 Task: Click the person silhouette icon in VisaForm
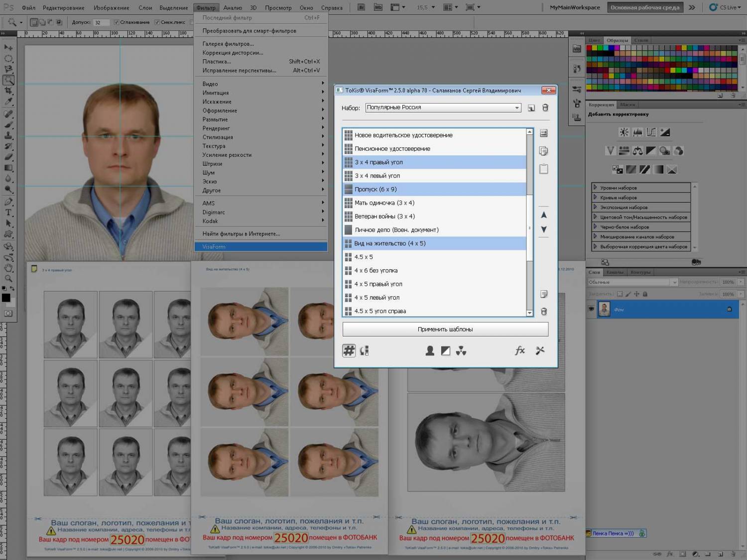[430, 351]
